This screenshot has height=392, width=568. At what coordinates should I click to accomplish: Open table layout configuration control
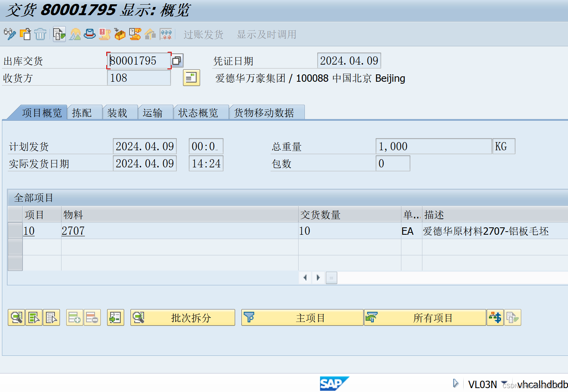[x=331, y=278]
